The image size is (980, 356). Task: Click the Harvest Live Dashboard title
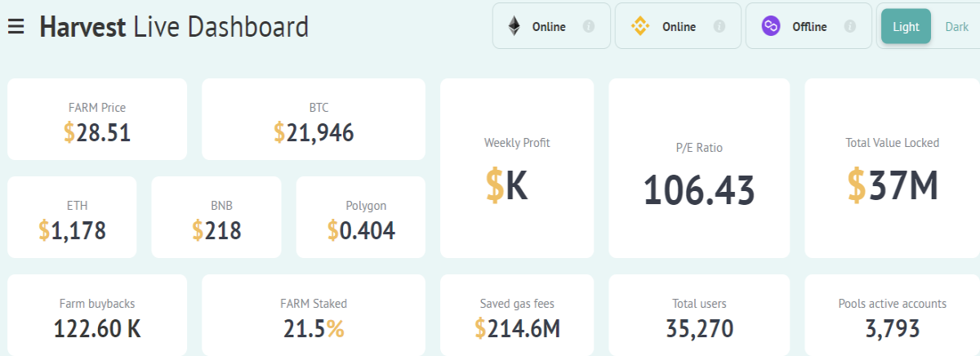click(x=174, y=26)
